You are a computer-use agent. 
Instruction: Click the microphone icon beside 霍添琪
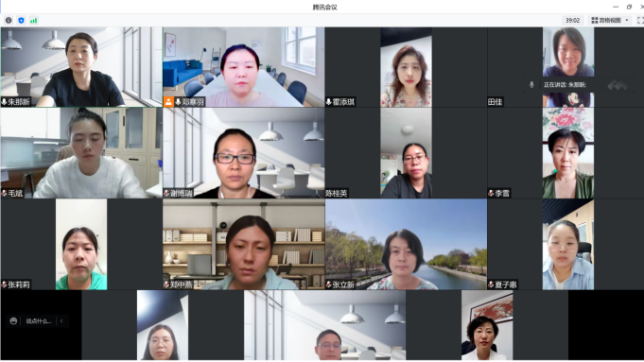pos(328,102)
